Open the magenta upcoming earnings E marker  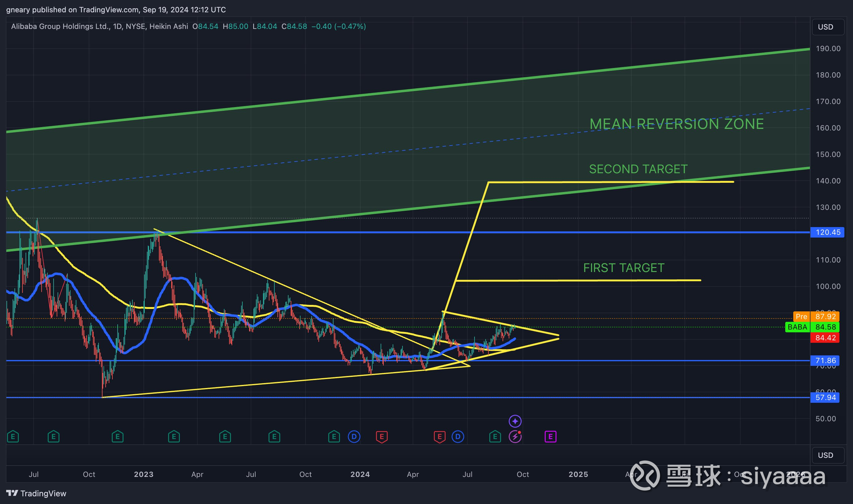click(551, 436)
